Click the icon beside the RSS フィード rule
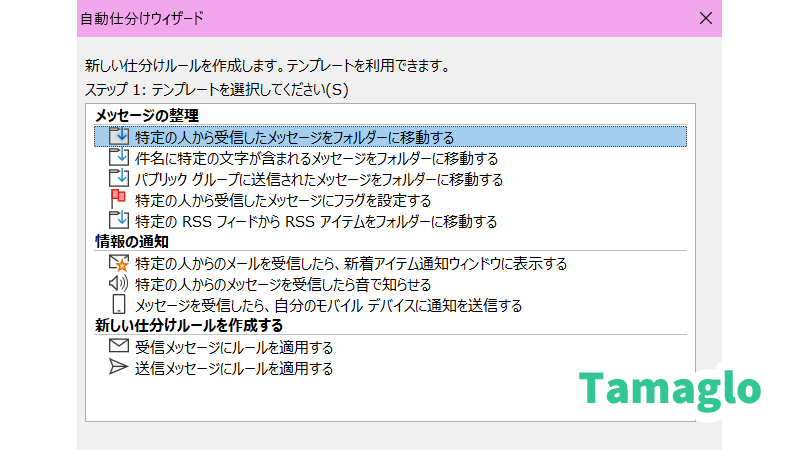The height and width of the screenshot is (450, 800). 118,221
